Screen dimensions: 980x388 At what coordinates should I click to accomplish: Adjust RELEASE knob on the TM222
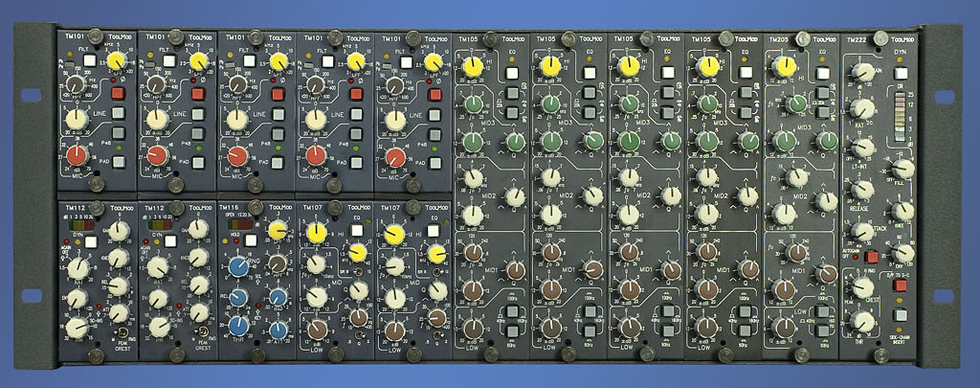click(862, 191)
